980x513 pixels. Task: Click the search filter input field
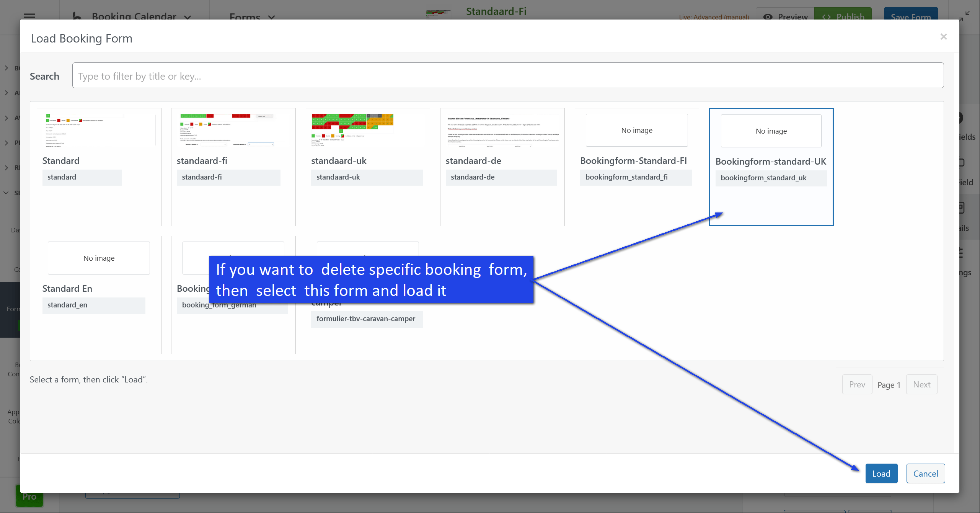point(507,76)
